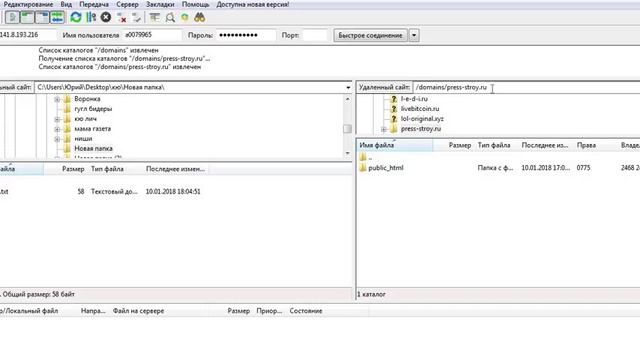Select the public_html folder name
The width and height of the screenshot is (640, 360).
pyautogui.click(x=386, y=168)
